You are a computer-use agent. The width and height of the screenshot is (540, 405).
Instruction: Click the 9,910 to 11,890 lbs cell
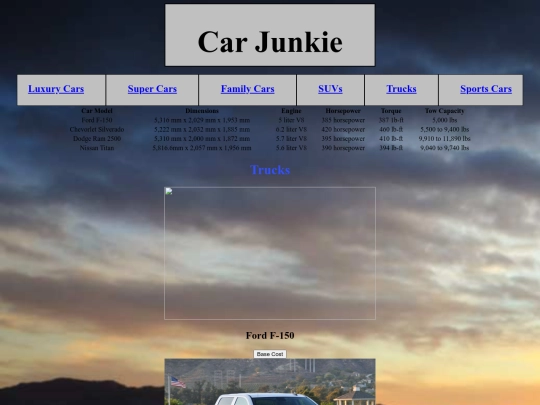tap(445, 139)
